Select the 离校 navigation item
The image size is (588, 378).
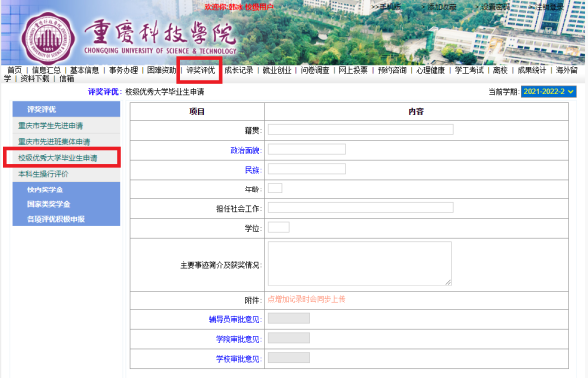(x=500, y=70)
